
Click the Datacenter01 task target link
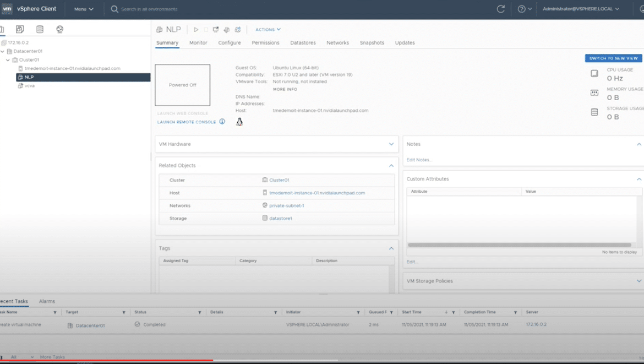pos(90,325)
